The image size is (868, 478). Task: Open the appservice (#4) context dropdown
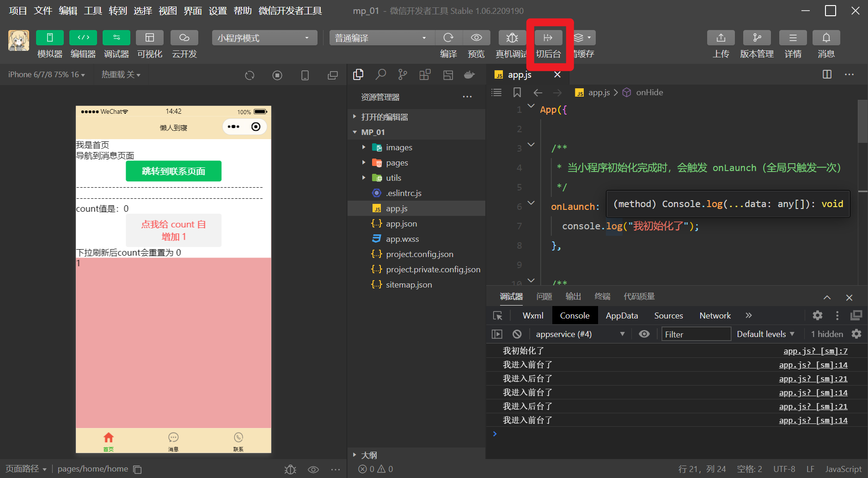coord(580,334)
